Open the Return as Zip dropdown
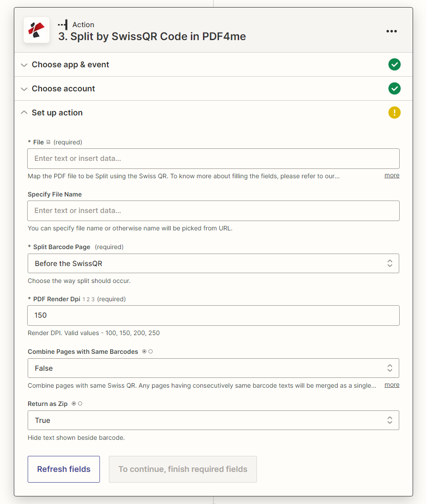 (x=213, y=420)
